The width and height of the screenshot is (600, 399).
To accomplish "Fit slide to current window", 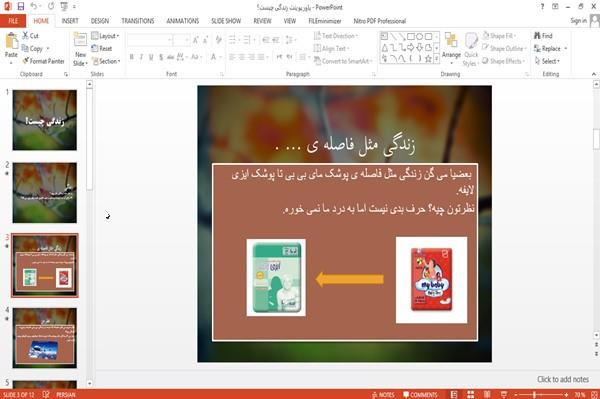I will click(594, 394).
